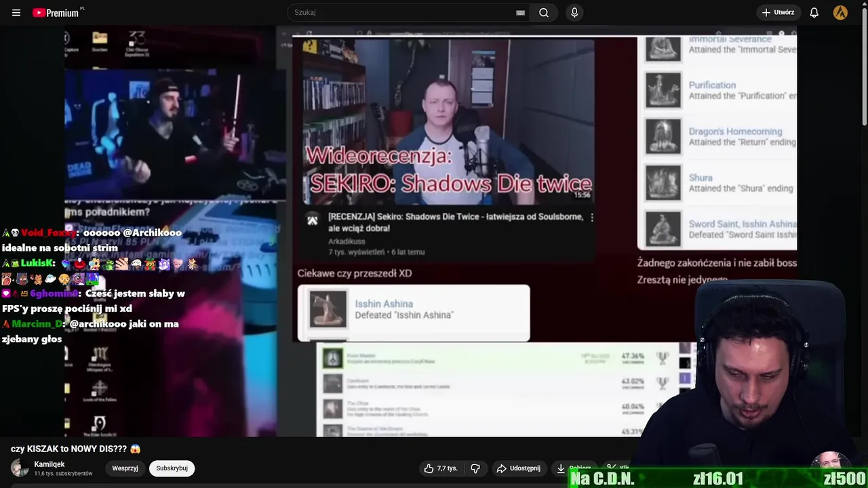Click the Isshin Ashina card trophy icon
The width and height of the screenshot is (868, 488).
[328, 309]
